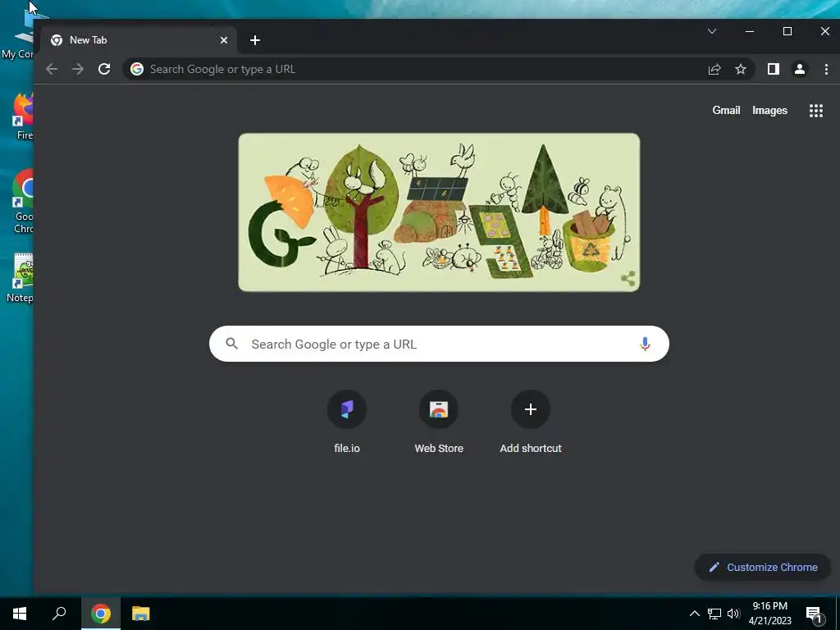The width and height of the screenshot is (840, 630).
Task: Click the Google logo in address bar
Action: (137, 69)
